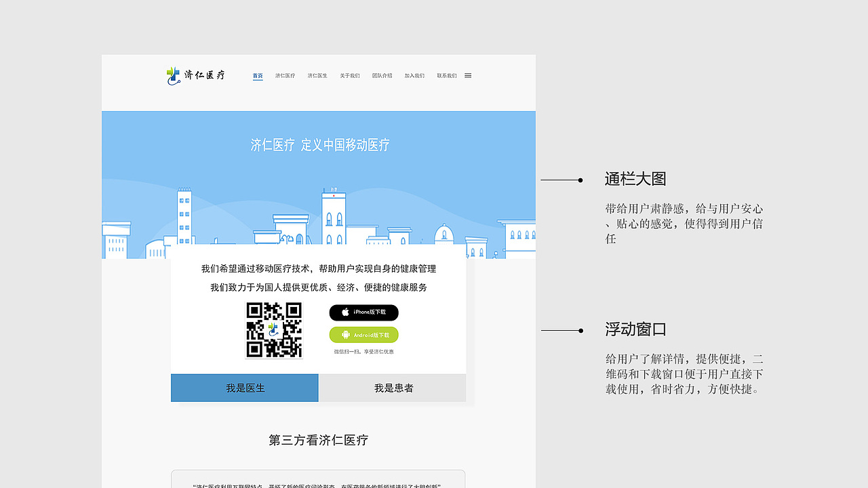The image size is (868, 488).
Task: Click the QR code image
Action: tap(274, 330)
